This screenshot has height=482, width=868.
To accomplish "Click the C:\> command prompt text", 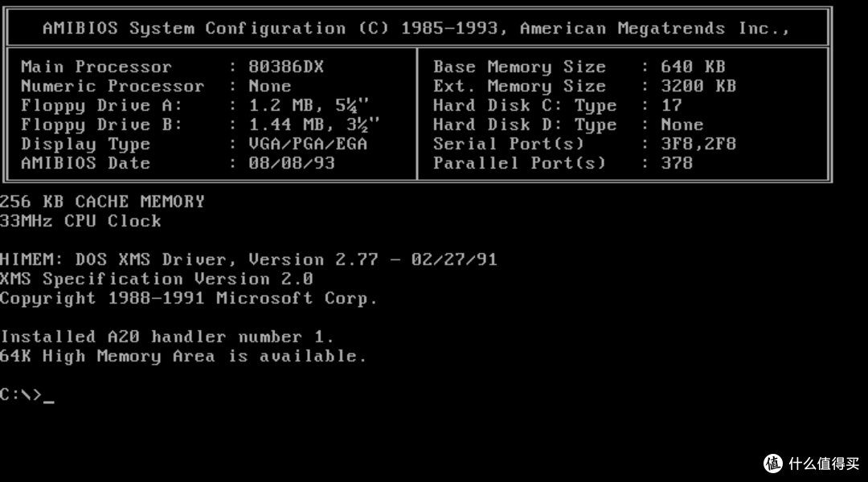I will (x=21, y=394).
